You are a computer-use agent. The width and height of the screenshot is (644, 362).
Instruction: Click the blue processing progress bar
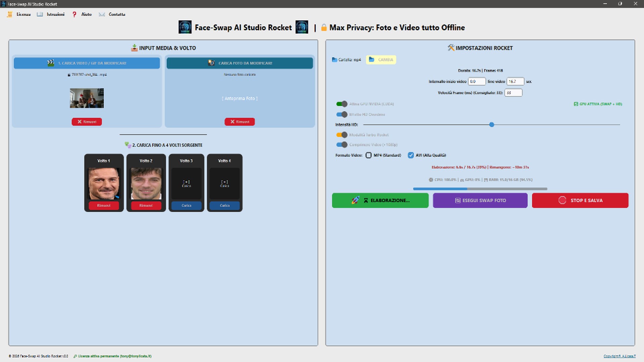tap(480, 189)
